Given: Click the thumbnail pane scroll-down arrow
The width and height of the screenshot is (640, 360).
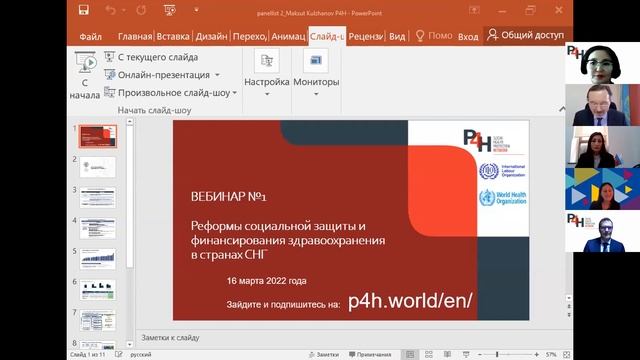Looking at the screenshot, I should coord(130,345).
